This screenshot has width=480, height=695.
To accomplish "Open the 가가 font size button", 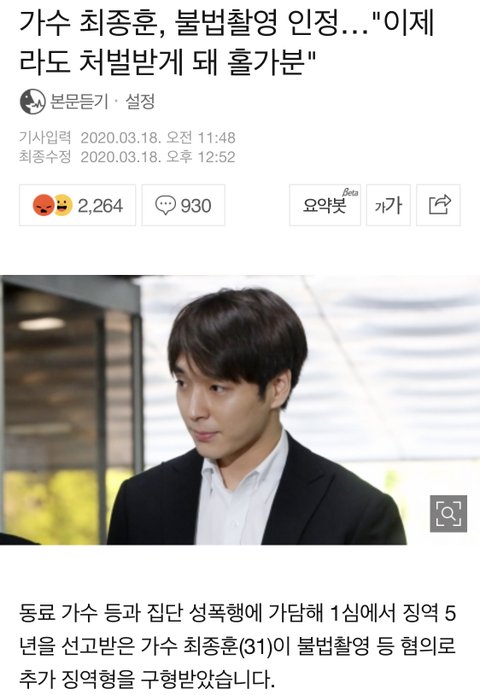I will pyautogui.click(x=388, y=205).
